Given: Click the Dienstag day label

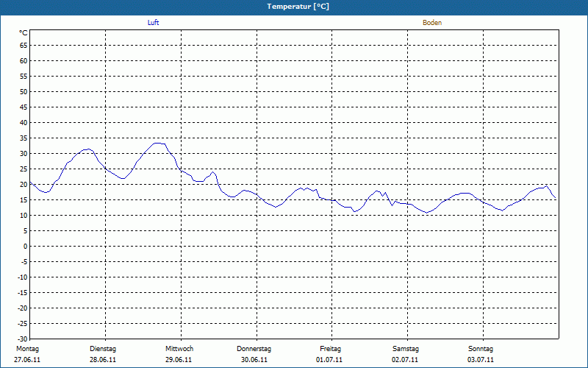Looking at the screenshot, I should 103,348.
